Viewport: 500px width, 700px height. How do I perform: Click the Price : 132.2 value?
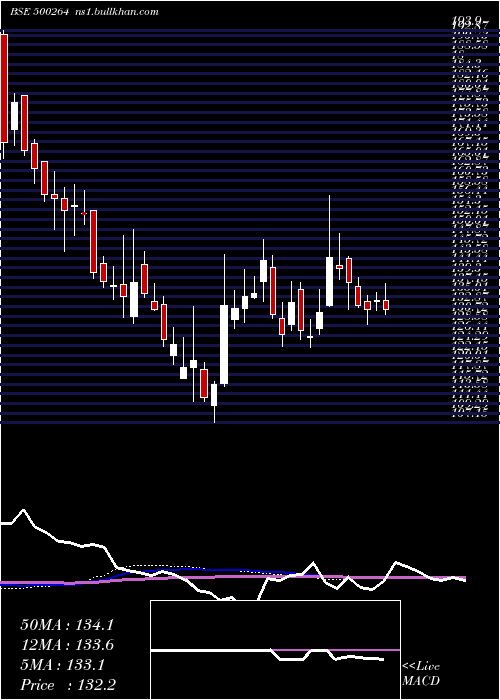(68, 685)
